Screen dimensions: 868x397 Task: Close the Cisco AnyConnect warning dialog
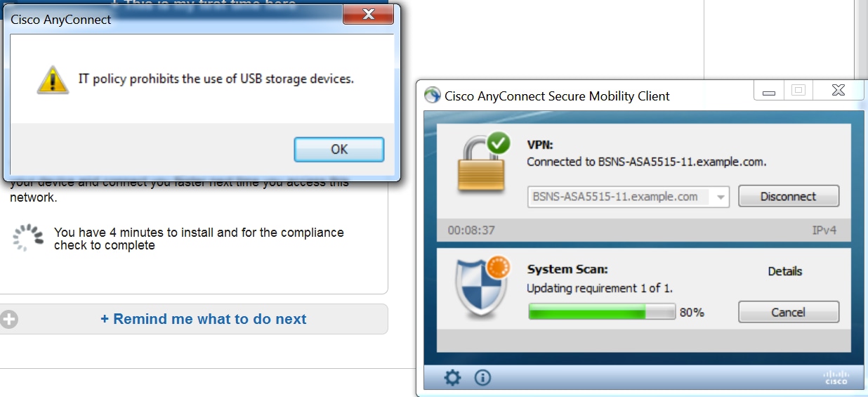[x=367, y=15]
